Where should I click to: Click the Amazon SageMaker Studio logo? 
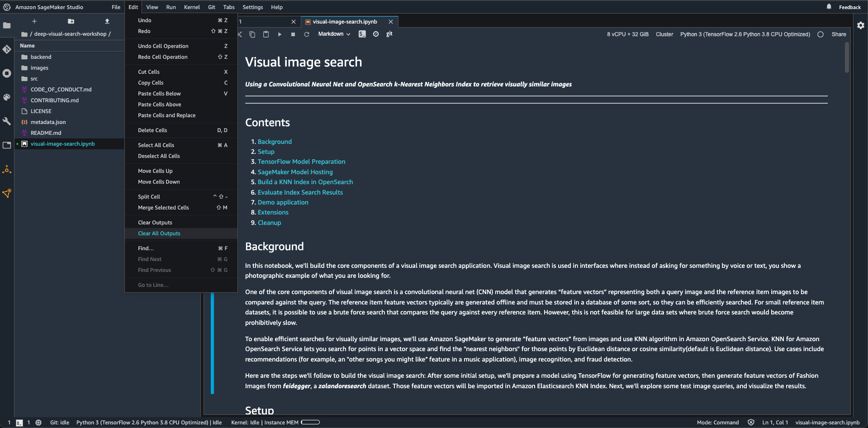[x=7, y=7]
